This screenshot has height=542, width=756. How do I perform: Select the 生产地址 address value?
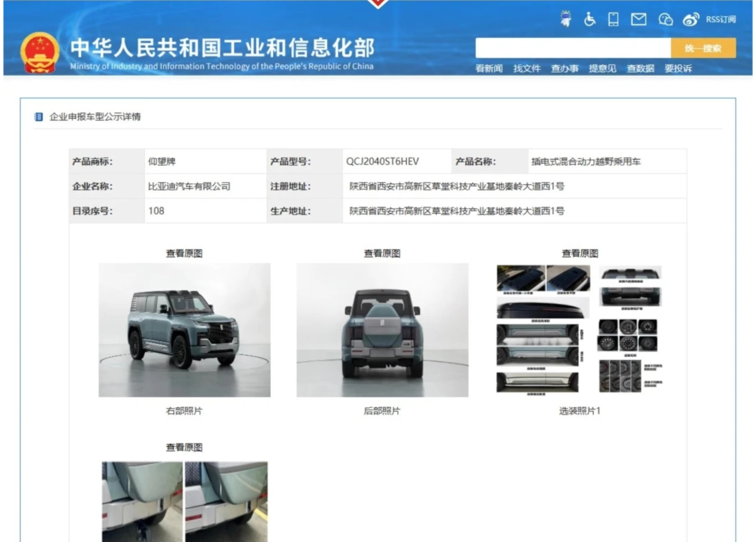point(456,211)
